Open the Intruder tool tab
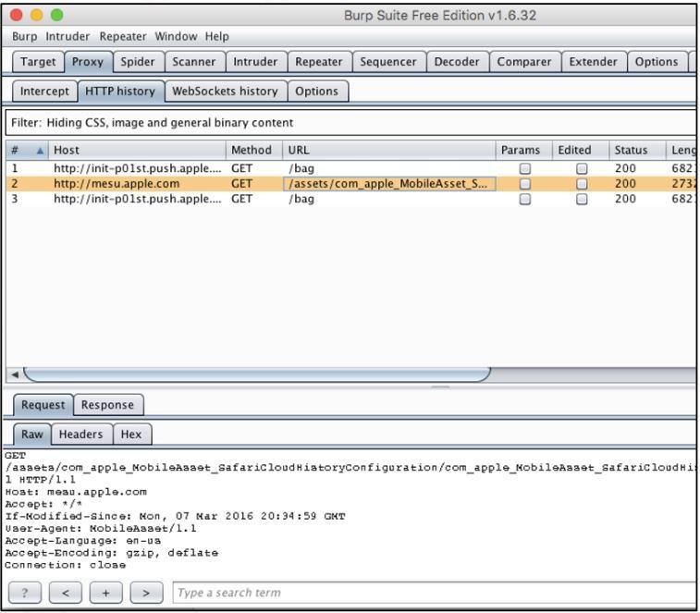 click(x=255, y=62)
